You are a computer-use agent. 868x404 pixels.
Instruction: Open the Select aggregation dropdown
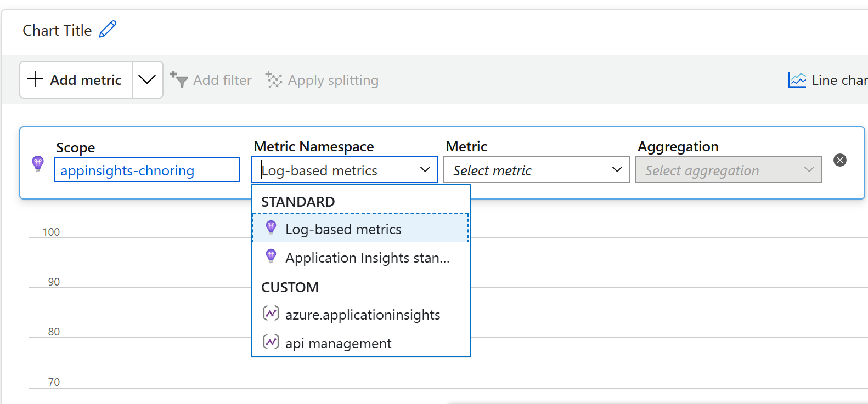click(x=729, y=170)
